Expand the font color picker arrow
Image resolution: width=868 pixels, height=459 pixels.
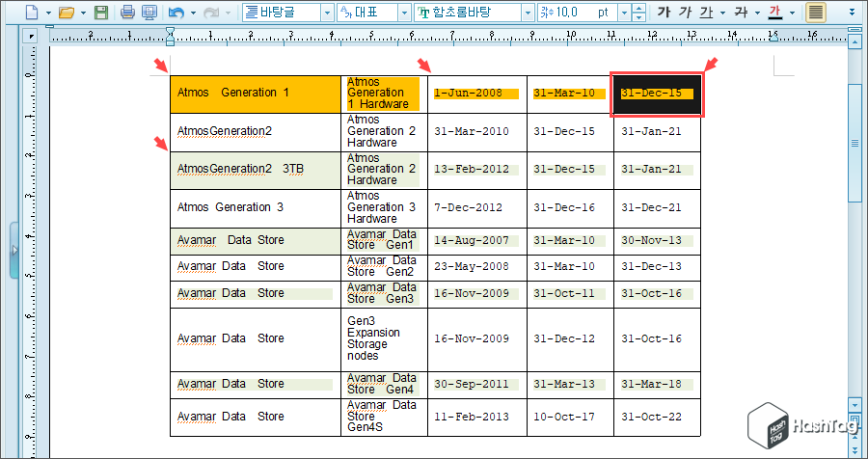pyautogui.click(x=792, y=13)
